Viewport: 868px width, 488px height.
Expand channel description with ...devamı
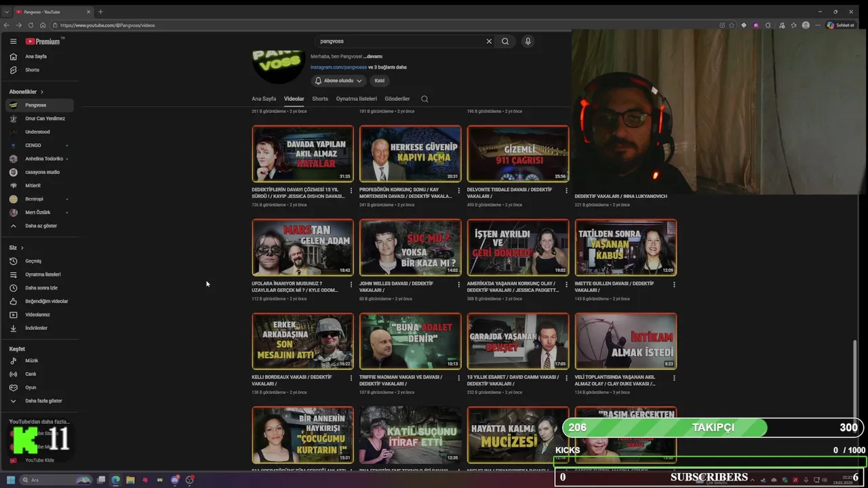(373, 56)
